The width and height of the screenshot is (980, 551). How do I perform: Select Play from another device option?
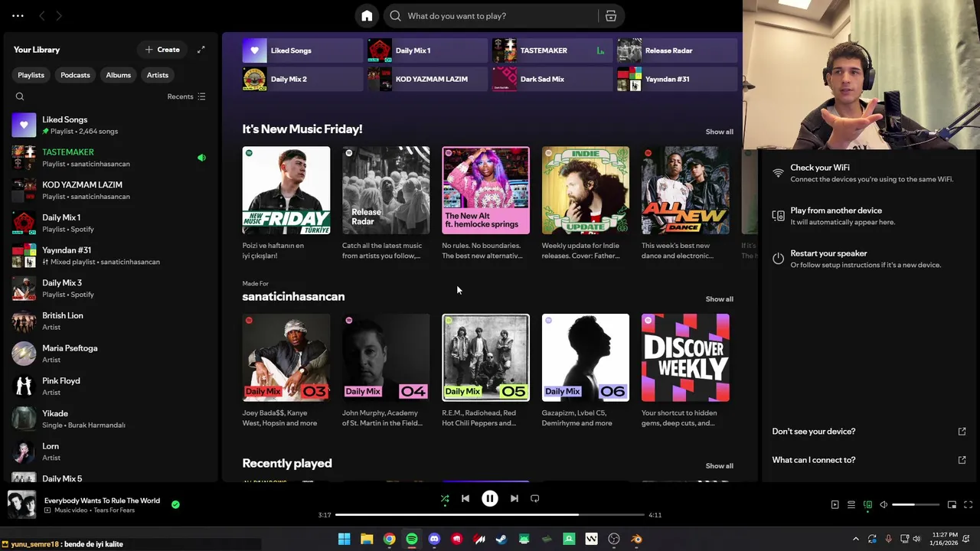869,216
